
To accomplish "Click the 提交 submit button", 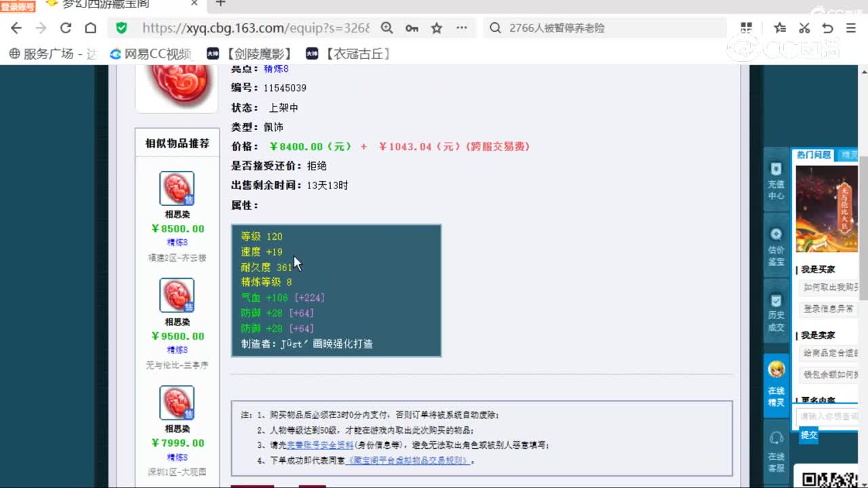I will [809, 435].
